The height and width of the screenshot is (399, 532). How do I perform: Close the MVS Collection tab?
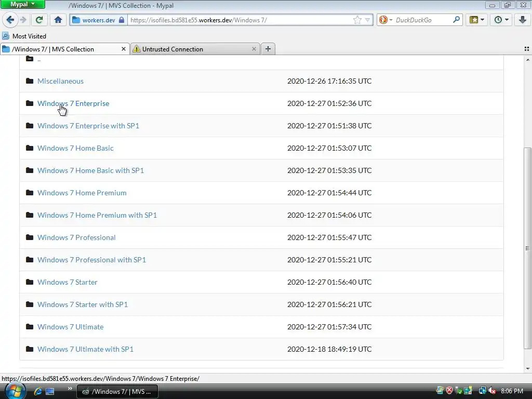pos(124,49)
